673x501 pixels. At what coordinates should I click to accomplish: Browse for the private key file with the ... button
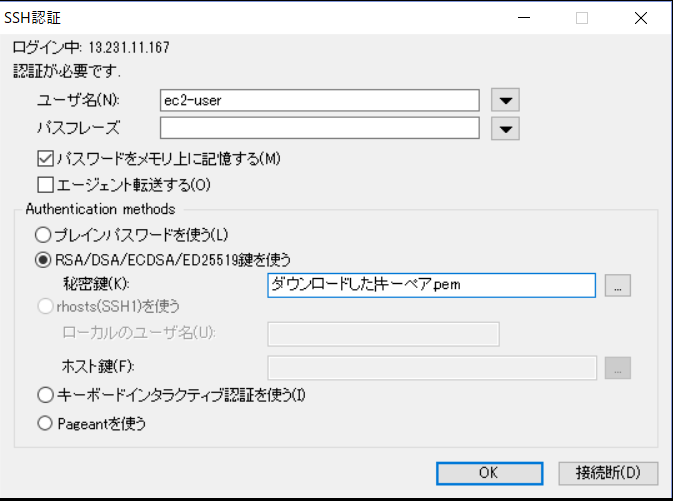tap(618, 285)
